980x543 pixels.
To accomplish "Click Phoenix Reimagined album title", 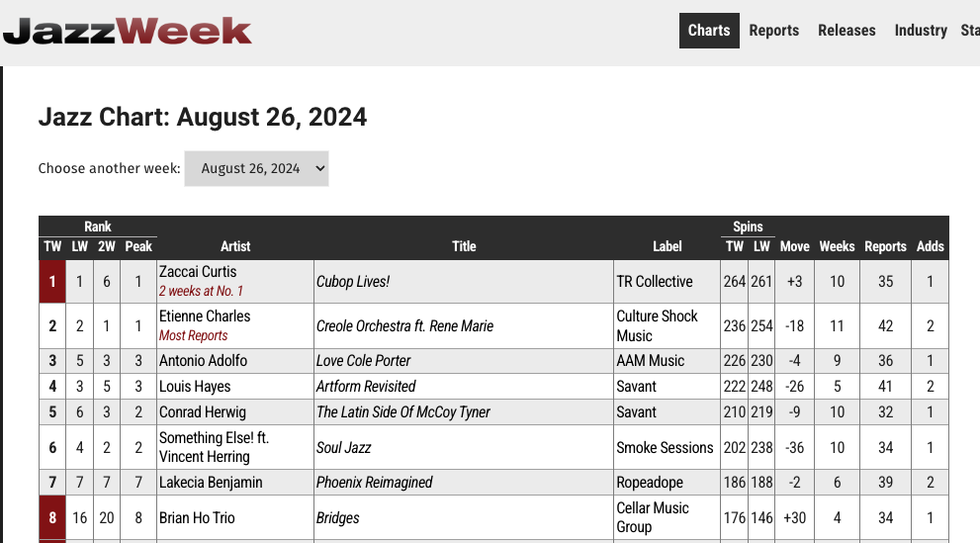I will 374,483.
